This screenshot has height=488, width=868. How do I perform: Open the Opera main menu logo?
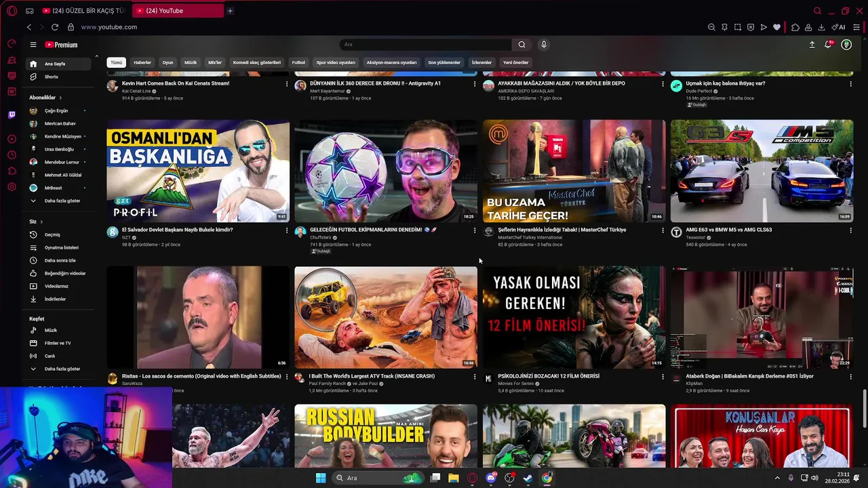12,11
